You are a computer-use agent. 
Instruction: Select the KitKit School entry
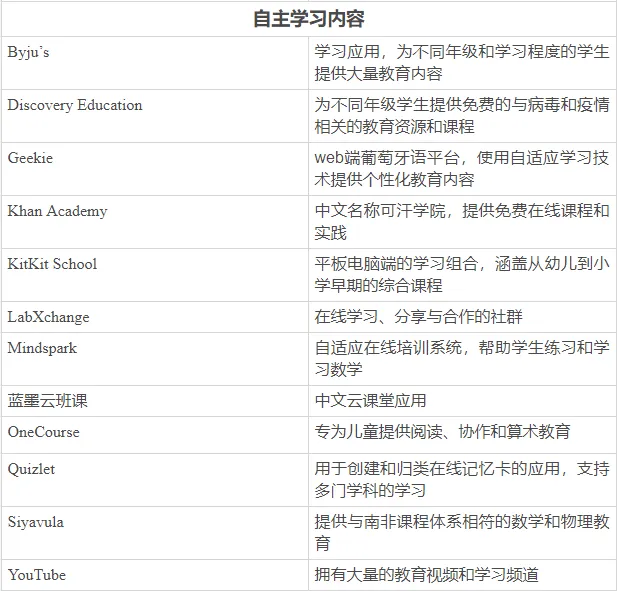click(52, 264)
